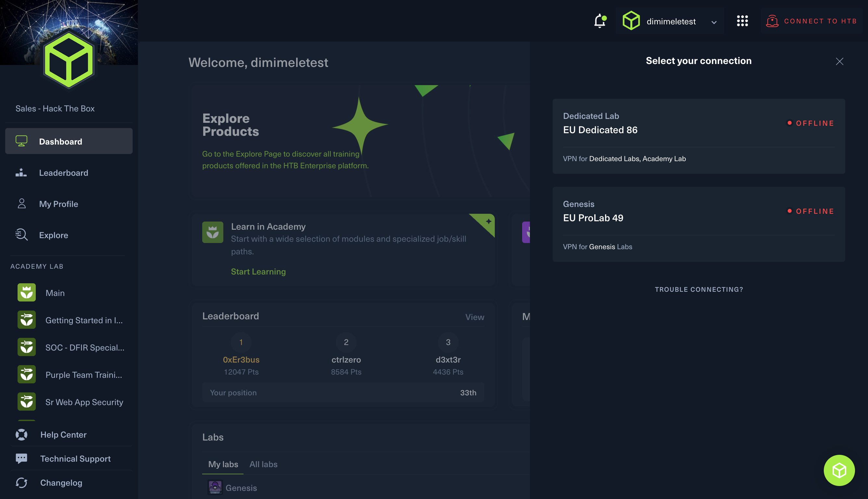This screenshot has height=499, width=868.
Task: Open the Explore page from sidebar
Action: (69, 235)
